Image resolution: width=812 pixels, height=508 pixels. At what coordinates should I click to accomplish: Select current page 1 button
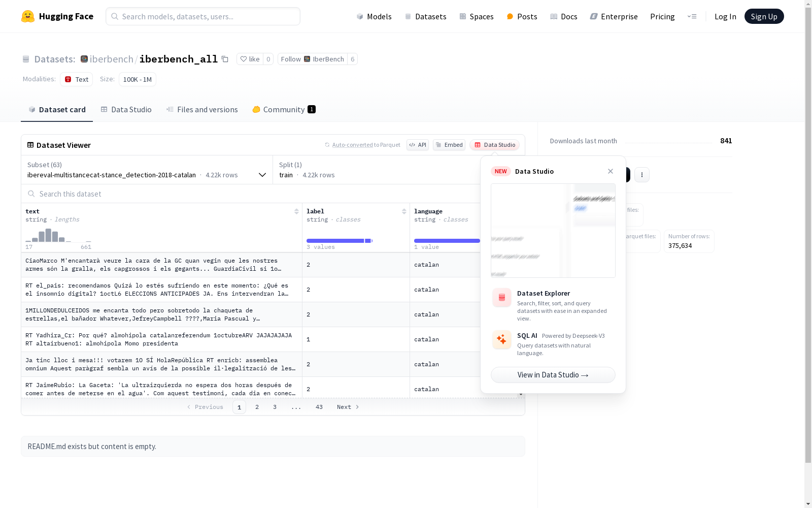coord(240,407)
